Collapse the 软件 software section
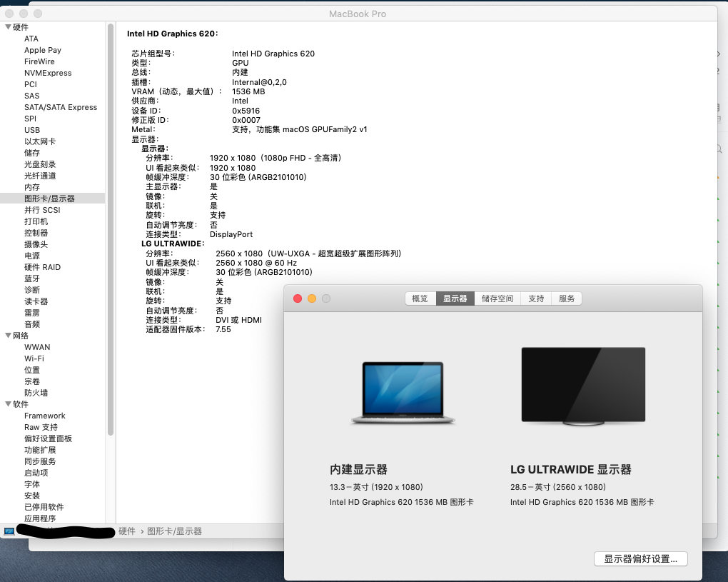The width and height of the screenshot is (728, 582). pos(8,404)
